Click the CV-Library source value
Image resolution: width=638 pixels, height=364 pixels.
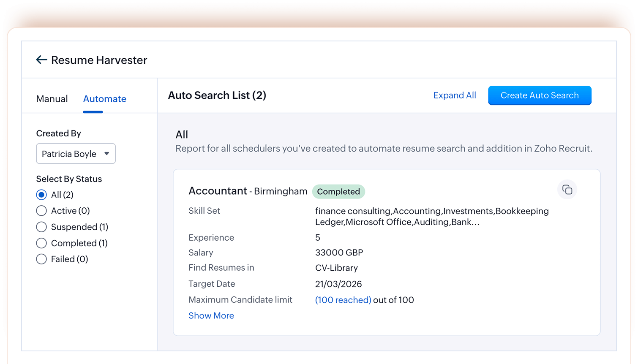pyautogui.click(x=337, y=268)
